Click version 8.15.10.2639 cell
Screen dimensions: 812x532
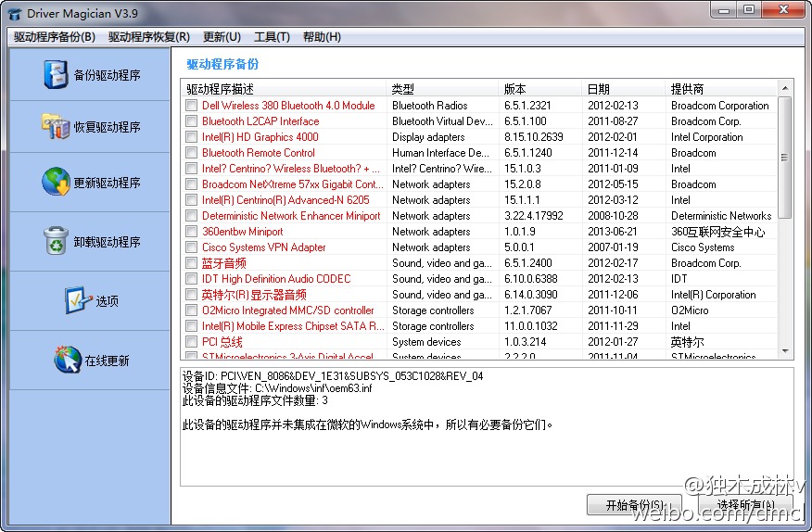coord(534,137)
